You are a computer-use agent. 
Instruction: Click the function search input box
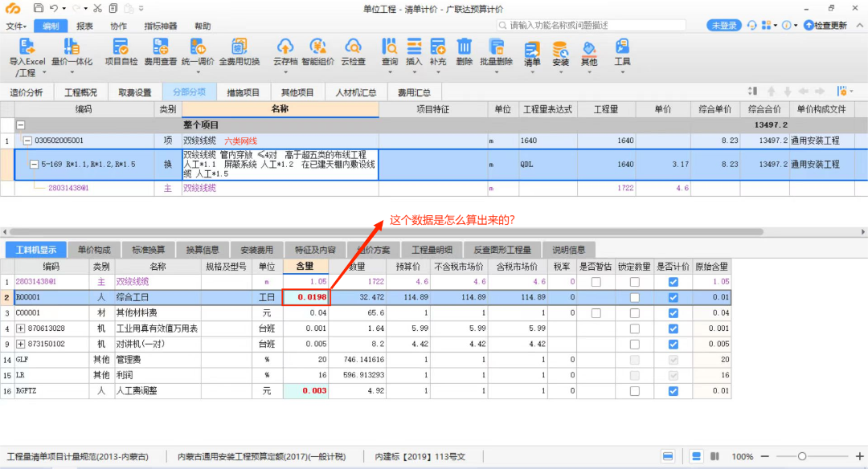[x=592, y=26]
